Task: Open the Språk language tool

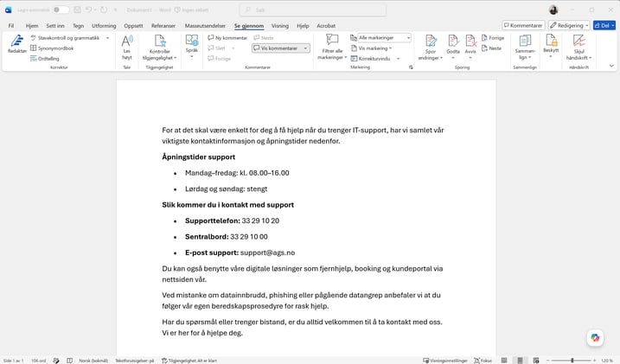Action: click(x=192, y=46)
